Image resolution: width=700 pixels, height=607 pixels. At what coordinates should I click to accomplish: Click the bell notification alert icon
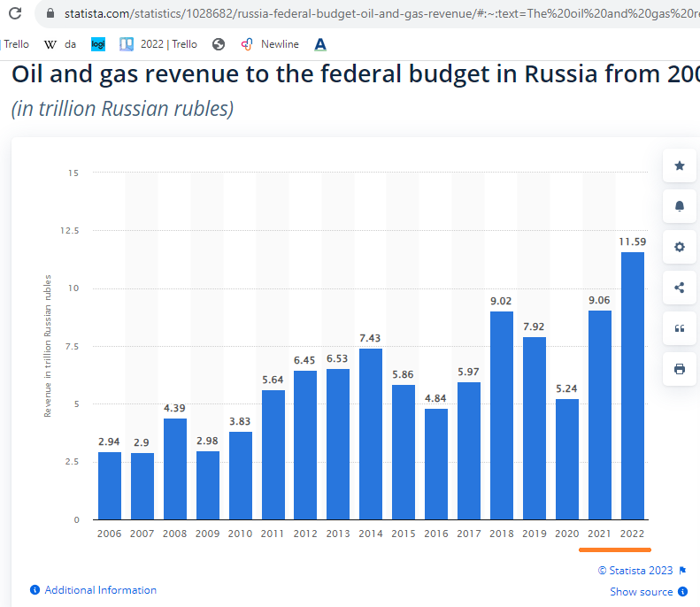[x=680, y=206]
